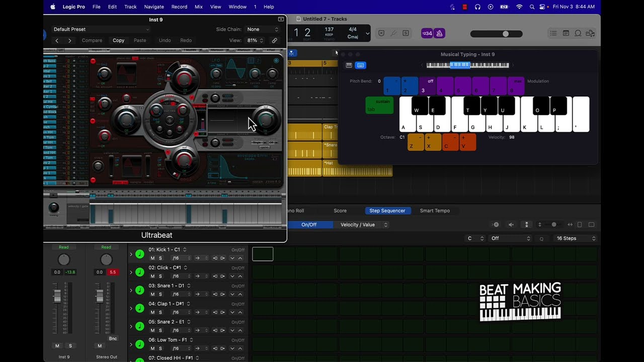This screenshot has height=362, width=644.
Task: Click the Low Tom row green note icon
Action: click(x=140, y=344)
